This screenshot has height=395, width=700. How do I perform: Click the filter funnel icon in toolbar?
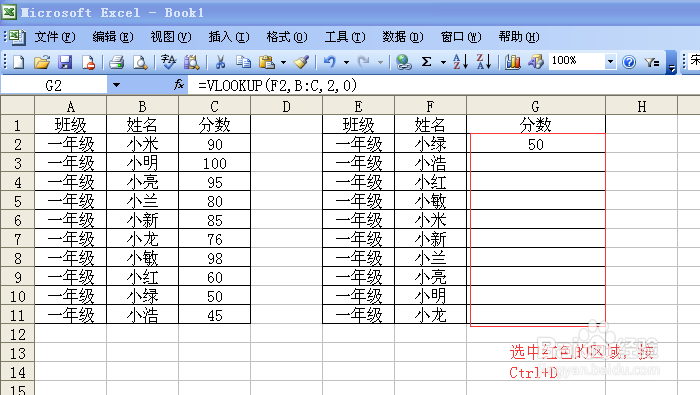[652, 62]
